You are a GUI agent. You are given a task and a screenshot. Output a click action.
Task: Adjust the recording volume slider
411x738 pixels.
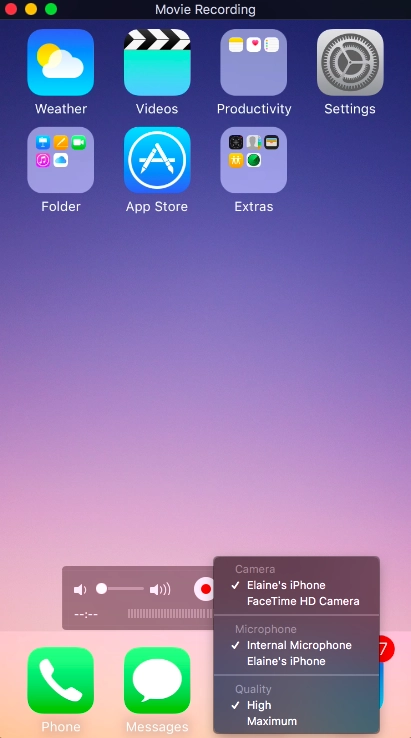(x=120, y=589)
